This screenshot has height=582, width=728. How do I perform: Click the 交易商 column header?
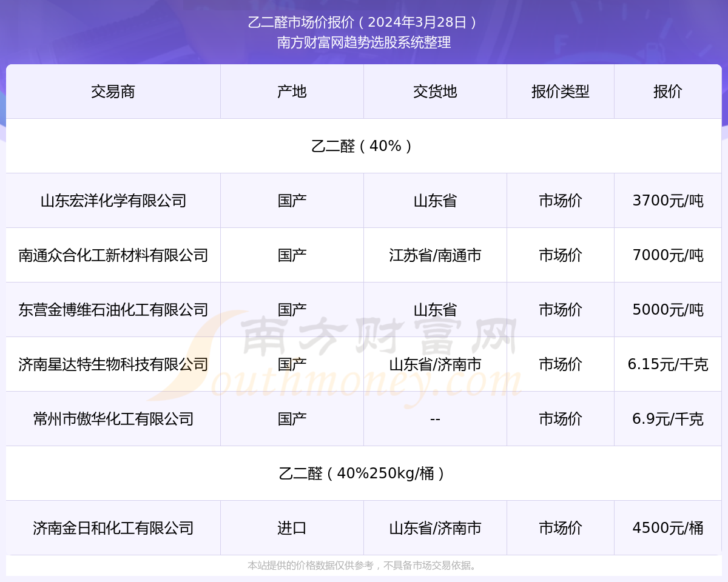[113, 92]
